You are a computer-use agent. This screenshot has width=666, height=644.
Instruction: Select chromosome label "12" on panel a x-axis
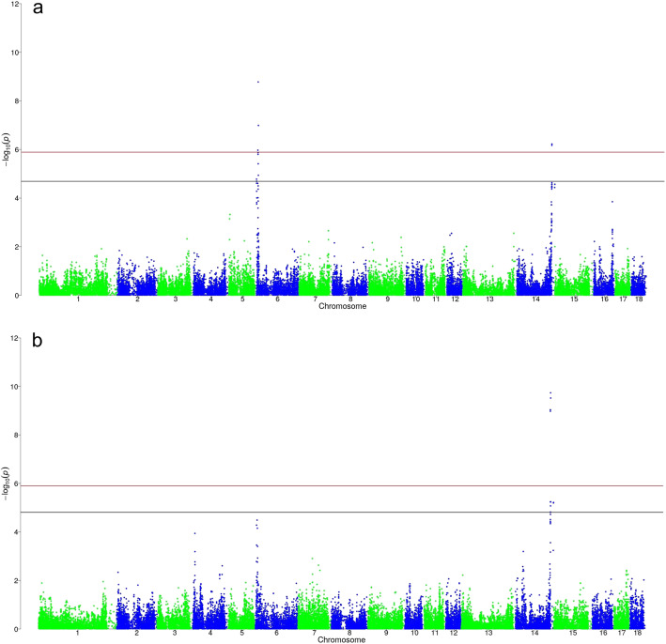tap(456, 299)
